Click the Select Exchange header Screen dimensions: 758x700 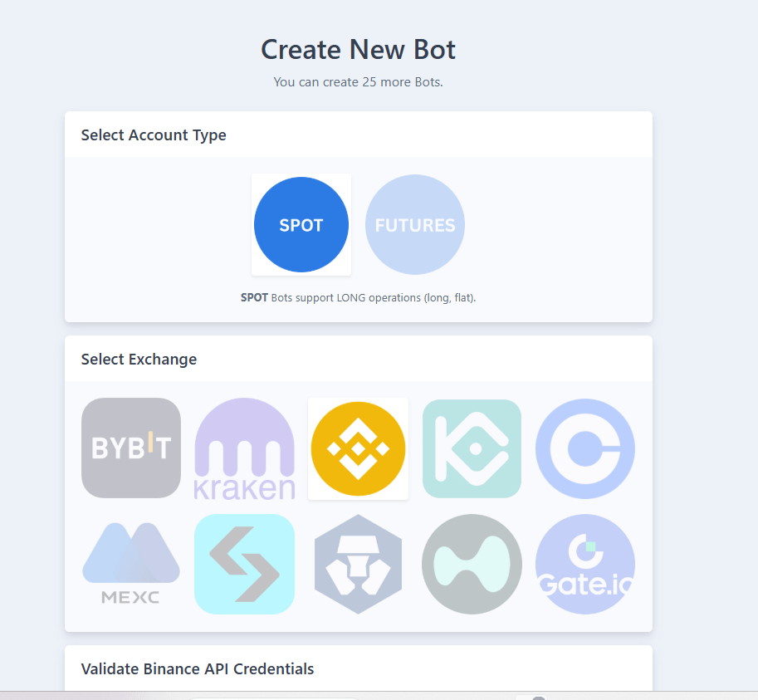(x=139, y=360)
